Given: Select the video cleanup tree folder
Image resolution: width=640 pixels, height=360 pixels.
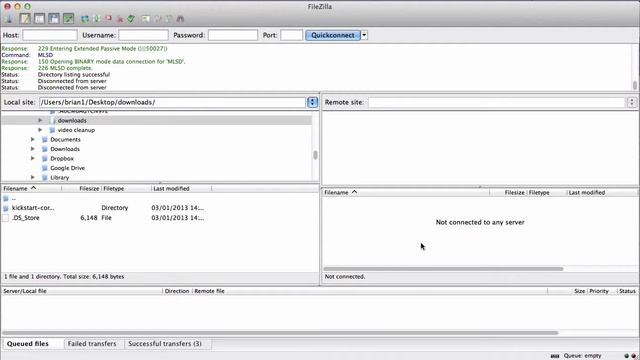Looking at the screenshot, I should click(x=76, y=130).
